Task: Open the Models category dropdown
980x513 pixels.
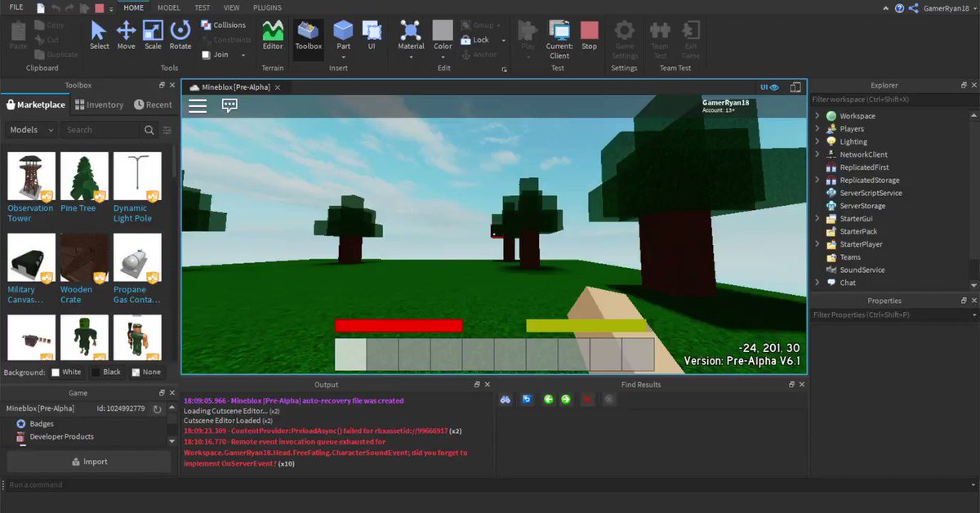Action: 32,130
